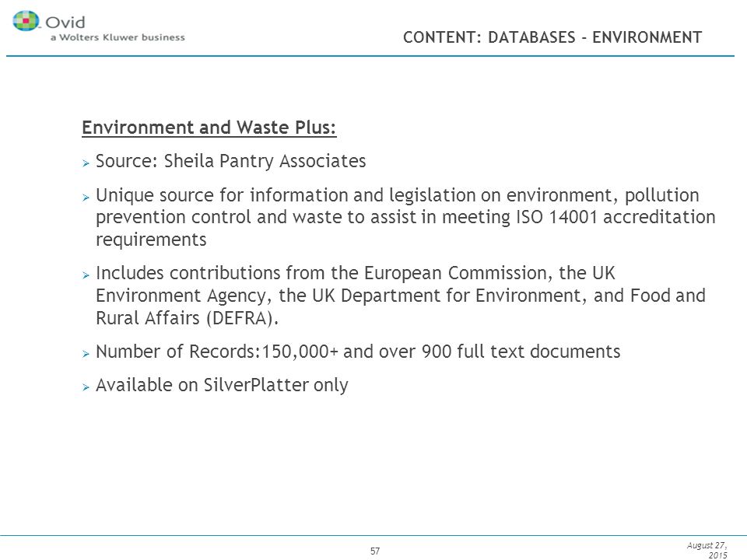Click the Ovid globe logo
Image resolution: width=747 pixels, height=560 pixels.
(26, 20)
